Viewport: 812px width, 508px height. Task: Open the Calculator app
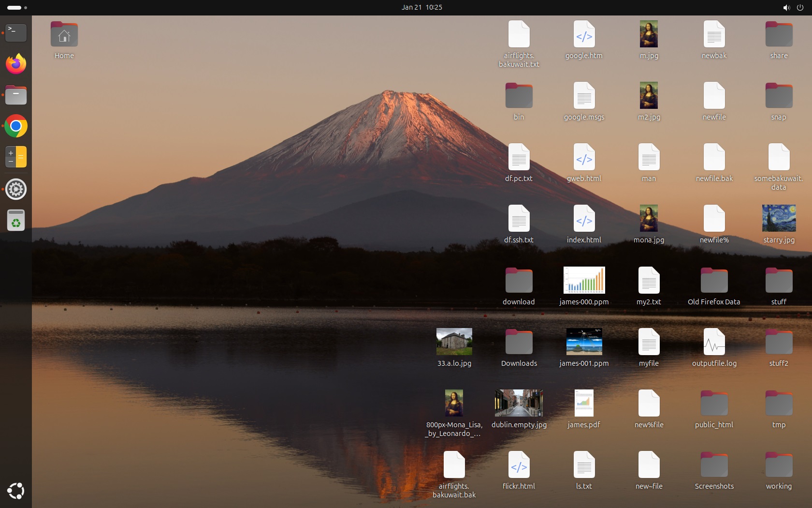(x=16, y=157)
